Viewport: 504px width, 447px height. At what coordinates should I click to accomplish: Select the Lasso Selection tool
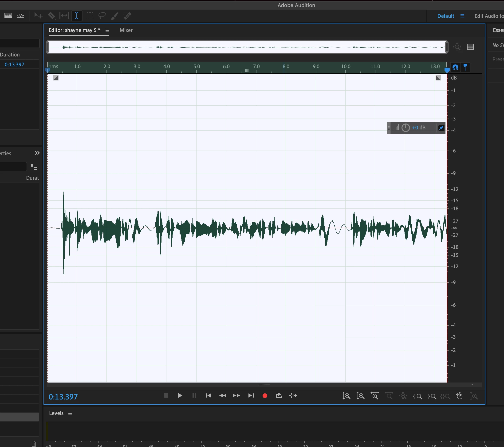coord(102,16)
